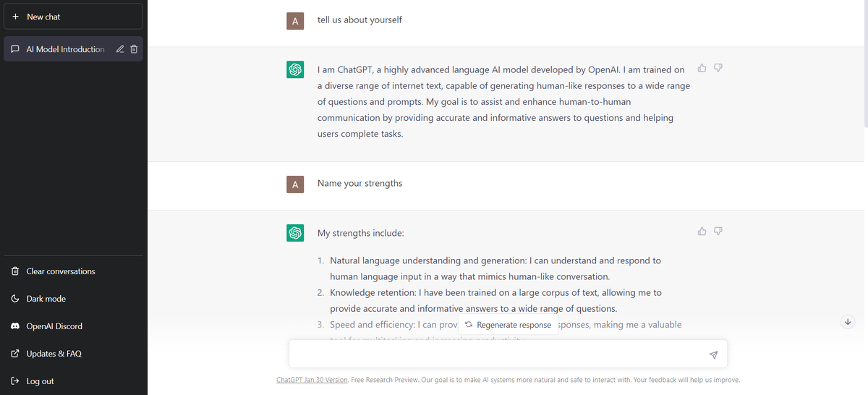This screenshot has width=868, height=395.
Task: Open the ChatGPT Jan 30 Version link
Action: 312,380
